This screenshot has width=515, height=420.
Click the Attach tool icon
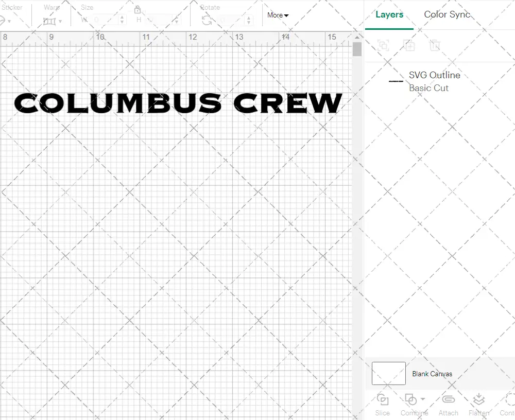point(448,400)
